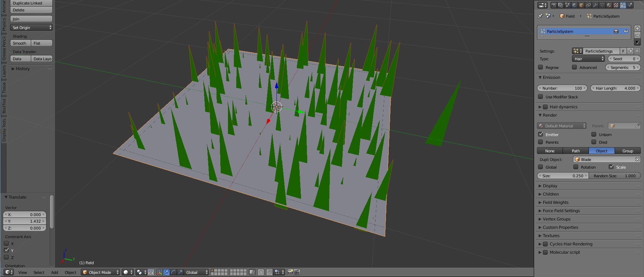Viewport: 644px width, 277px height.
Task: Switch to the Physics vertical tab
Action: (x=4, y=24)
